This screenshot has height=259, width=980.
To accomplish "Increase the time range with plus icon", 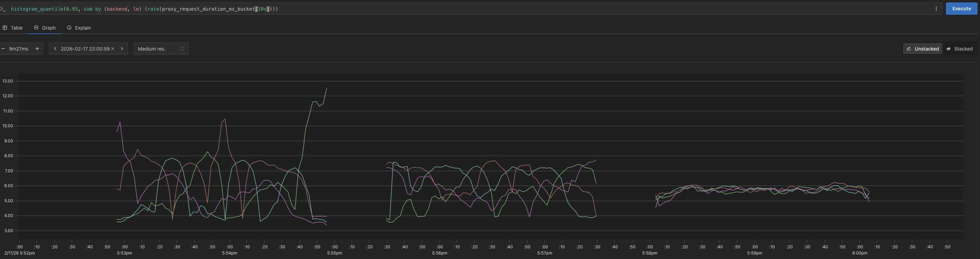I will pyautogui.click(x=37, y=48).
